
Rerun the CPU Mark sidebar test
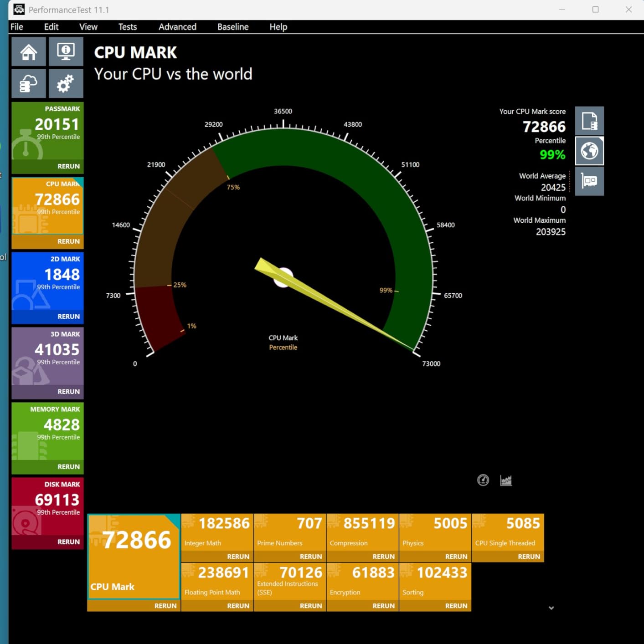coord(68,241)
